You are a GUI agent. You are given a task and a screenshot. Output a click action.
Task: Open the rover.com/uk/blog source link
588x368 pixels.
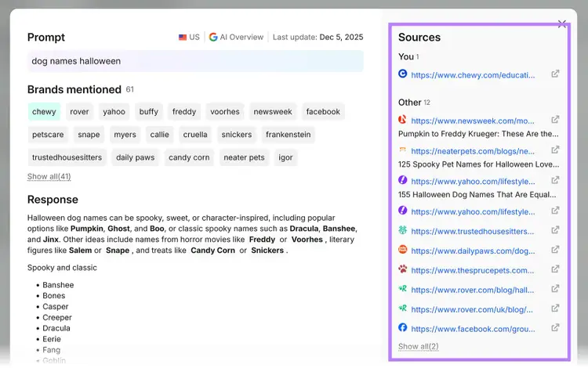click(472, 309)
